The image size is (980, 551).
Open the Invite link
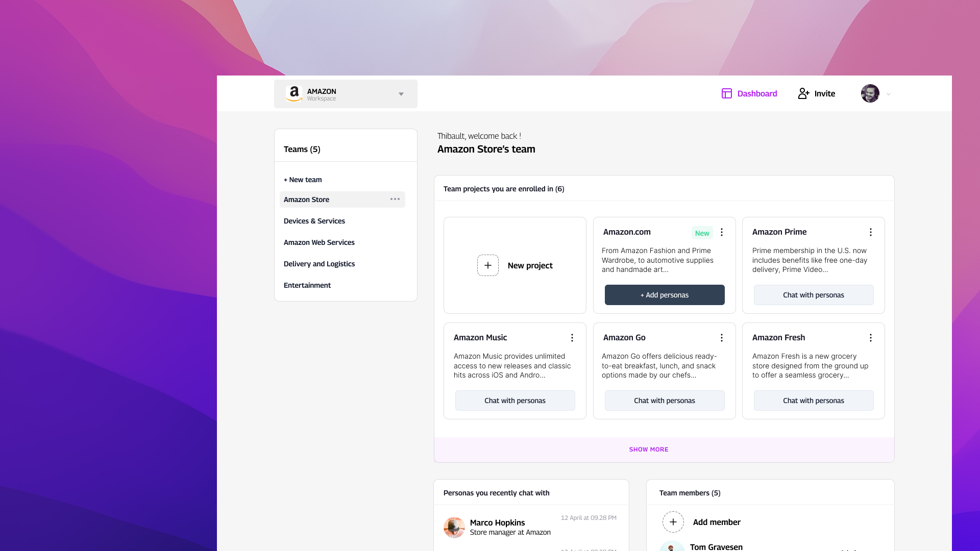[817, 93]
